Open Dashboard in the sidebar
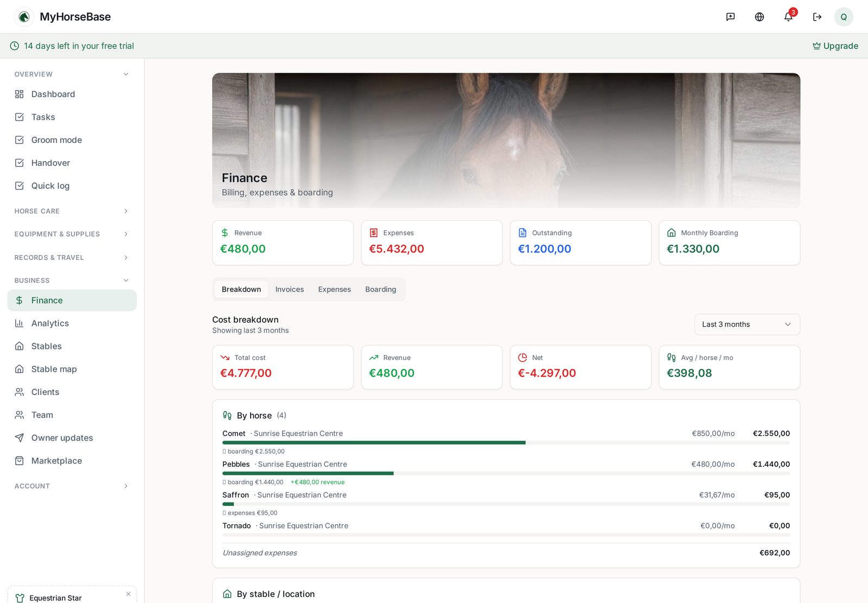868x603 pixels. (x=72, y=94)
